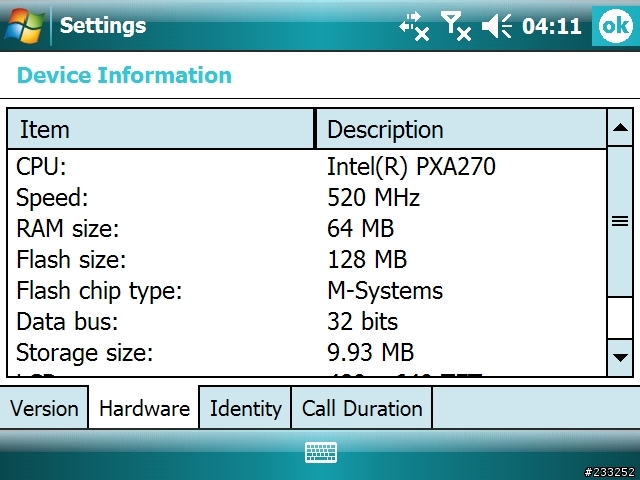Open the Identity tab
The image size is (640, 480).
coord(245,408)
